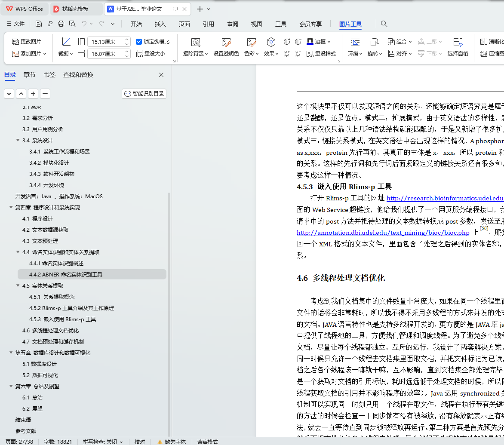Image resolution: width=504 pixels, height=445 pixels.
Task: Click the crop (裁剪) tool icon
Action: tap(65, 42)
